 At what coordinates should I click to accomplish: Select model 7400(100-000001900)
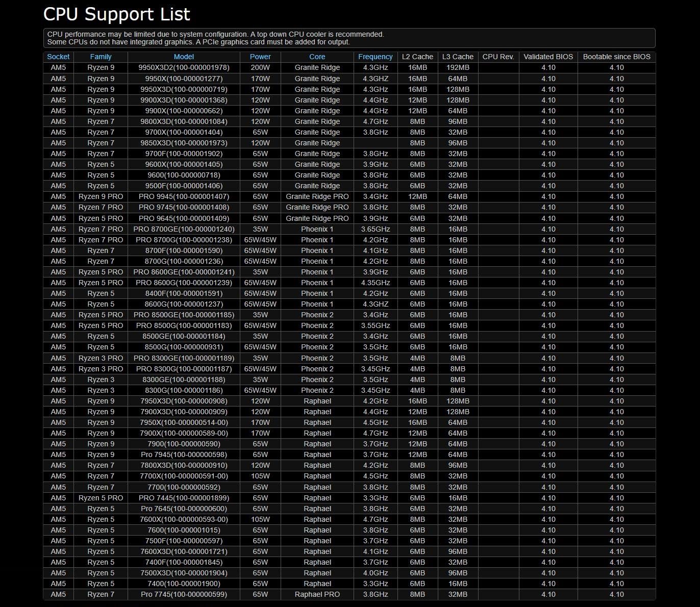click(184, 584)
